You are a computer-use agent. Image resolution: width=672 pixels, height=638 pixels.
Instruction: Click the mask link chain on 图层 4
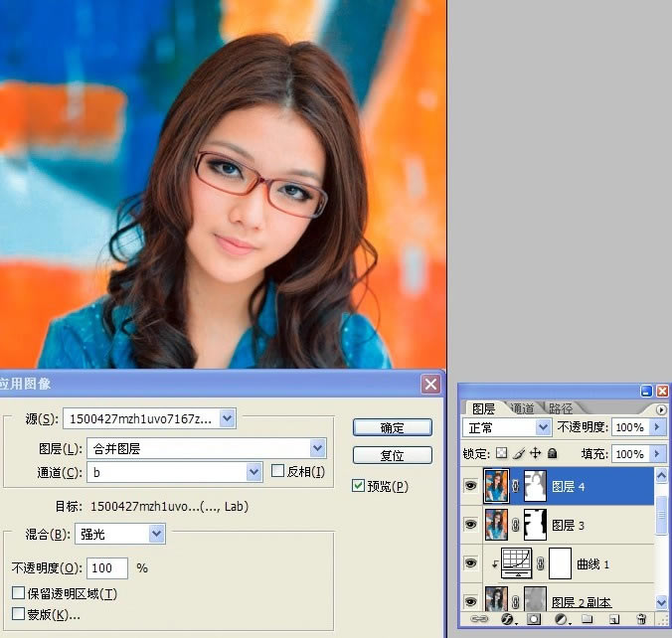(516, 486)
